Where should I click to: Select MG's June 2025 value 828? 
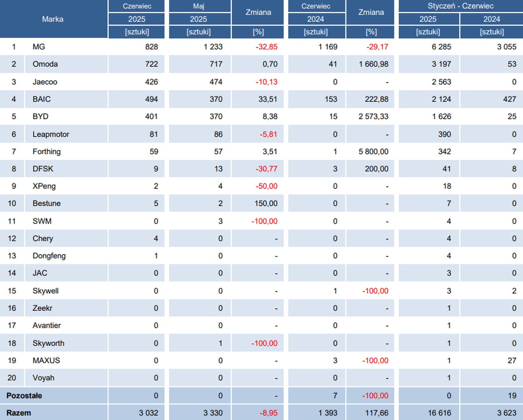tap(152, 47)
